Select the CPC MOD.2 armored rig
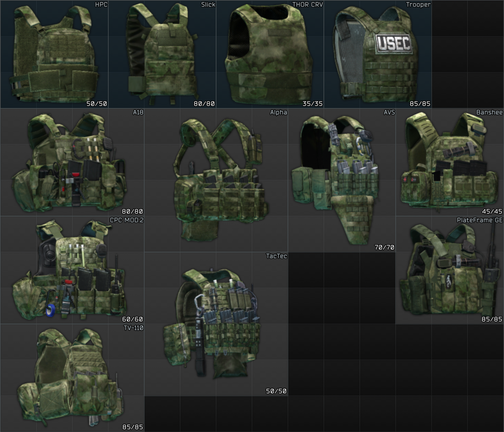 point(72,270)
